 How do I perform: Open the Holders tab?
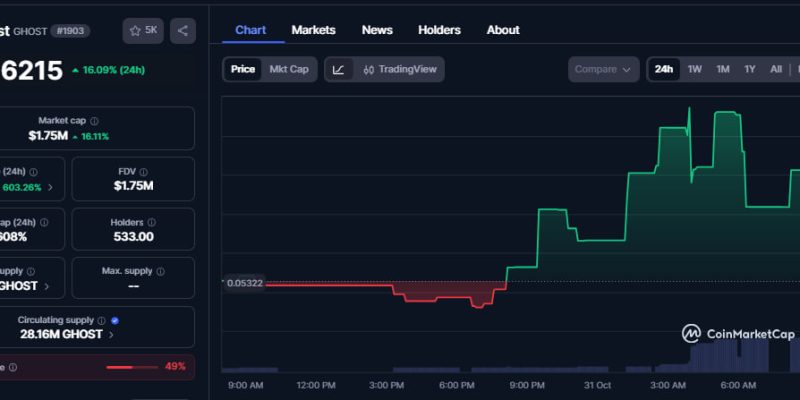point(439,30)
